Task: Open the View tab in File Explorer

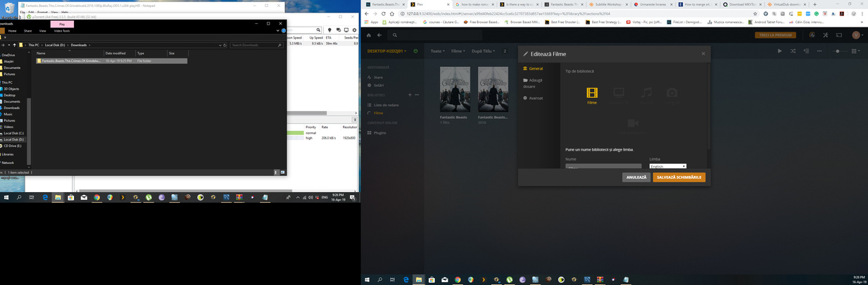Action: click(42, 30)
